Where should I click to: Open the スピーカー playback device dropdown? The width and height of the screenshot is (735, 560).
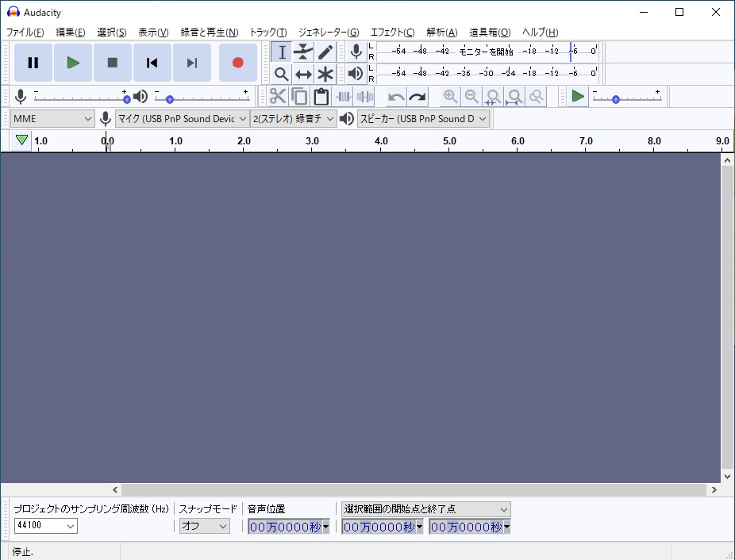pyautogui.click(x=423, y=118)
